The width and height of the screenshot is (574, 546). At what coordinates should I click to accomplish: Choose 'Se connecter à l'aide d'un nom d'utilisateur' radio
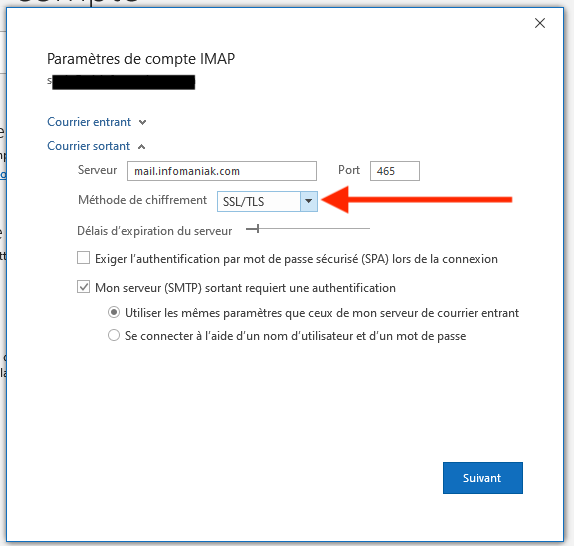coord(114,335)
